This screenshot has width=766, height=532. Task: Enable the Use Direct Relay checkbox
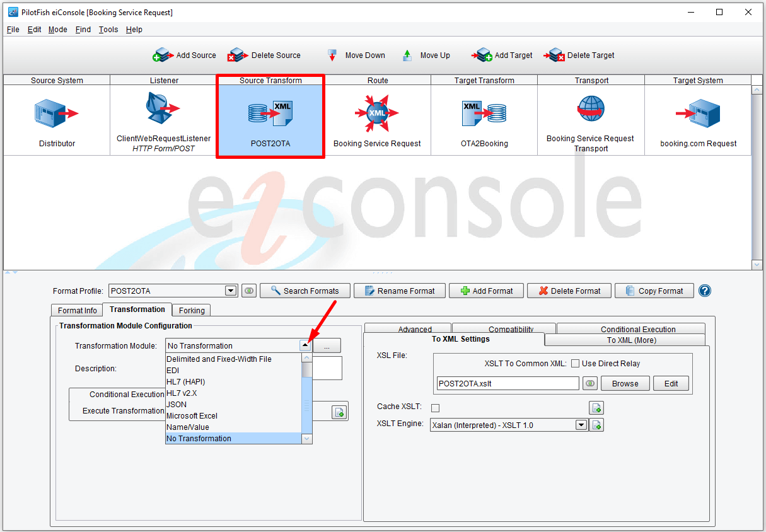pyautogui.click(x=575, y=364)
